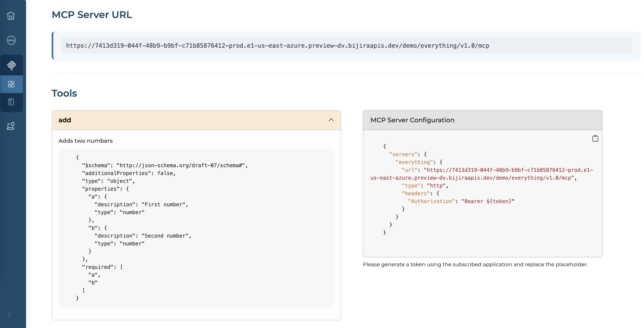Screen dimensions: 644x328
Task: Click the MCP Server URL text box
Action: coord(278,46)
